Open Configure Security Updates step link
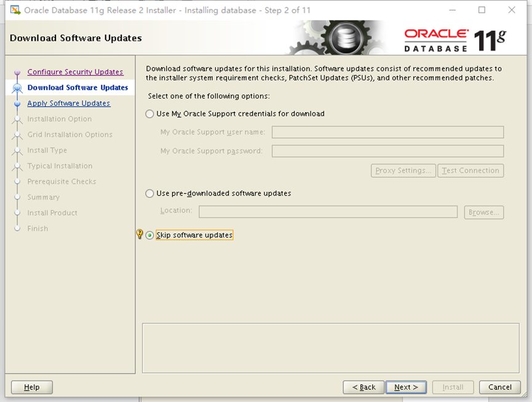Viewport: 532px width, 402px height. (75, 72)
